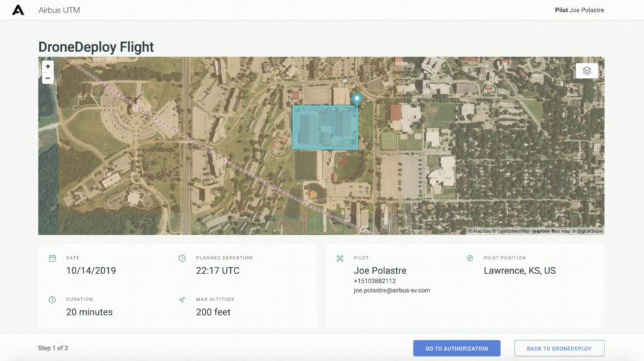Click the Airbus UTM title text
The width and height of the screenshot is (644, 361).
click(59, 10)
